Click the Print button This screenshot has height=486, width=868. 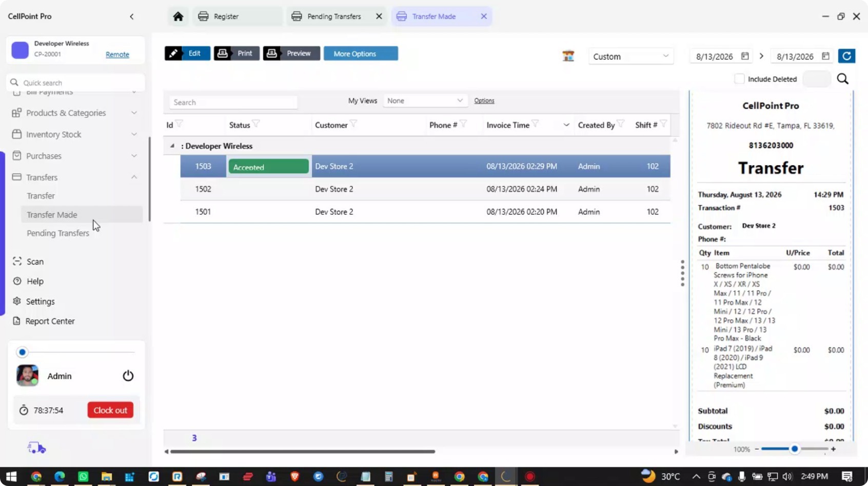(x=236, y=53)
